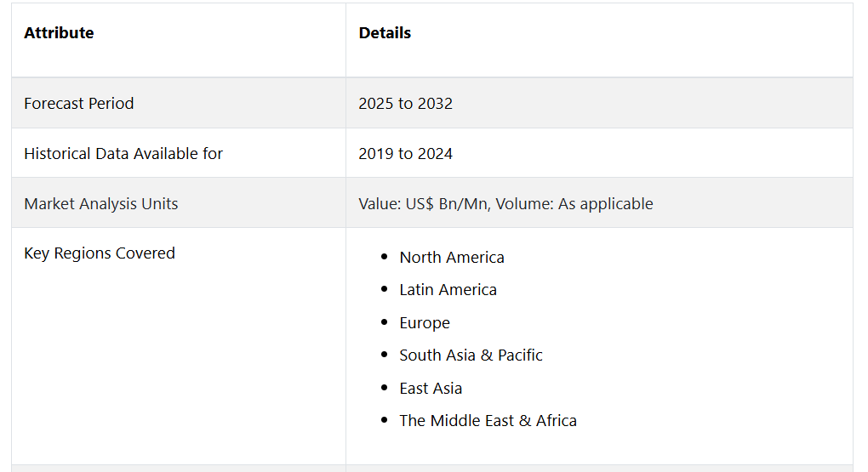Select the Europe list item
Screen dimensions: 868x472
425,322
